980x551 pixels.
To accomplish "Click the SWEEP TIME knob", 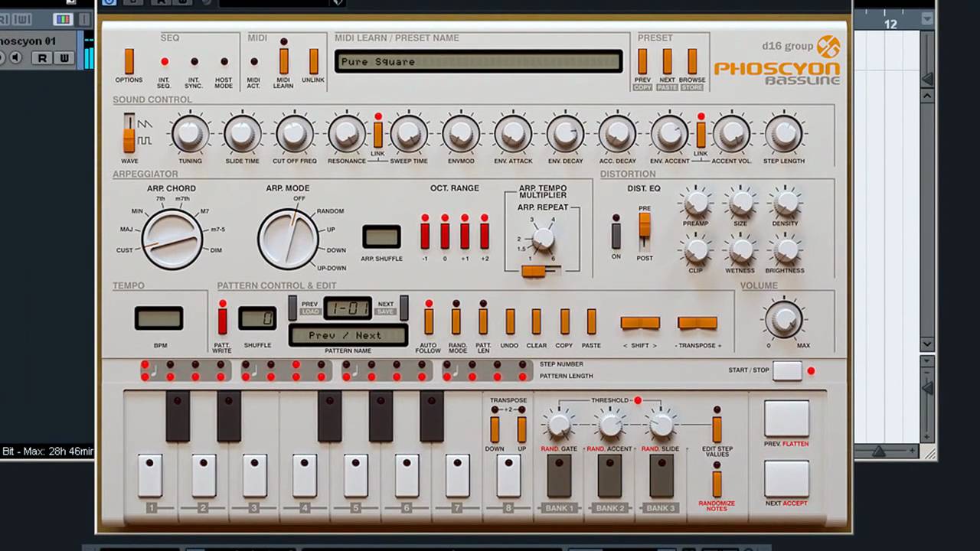I will coord(409,133).
